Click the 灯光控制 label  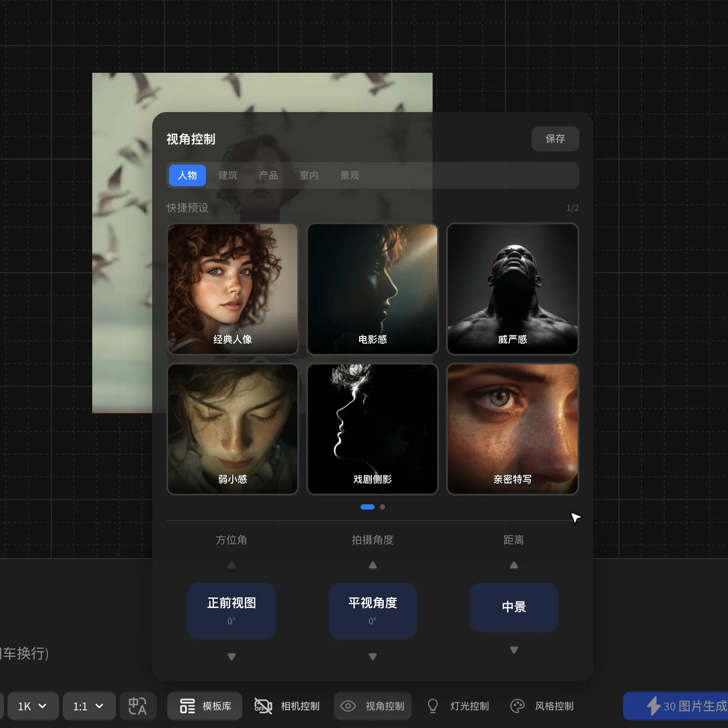469,706
